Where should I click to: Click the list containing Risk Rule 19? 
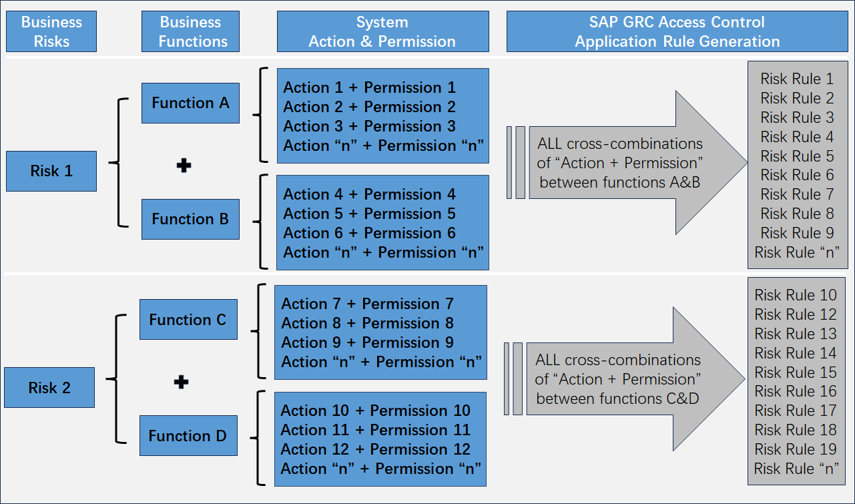point(796,381)
